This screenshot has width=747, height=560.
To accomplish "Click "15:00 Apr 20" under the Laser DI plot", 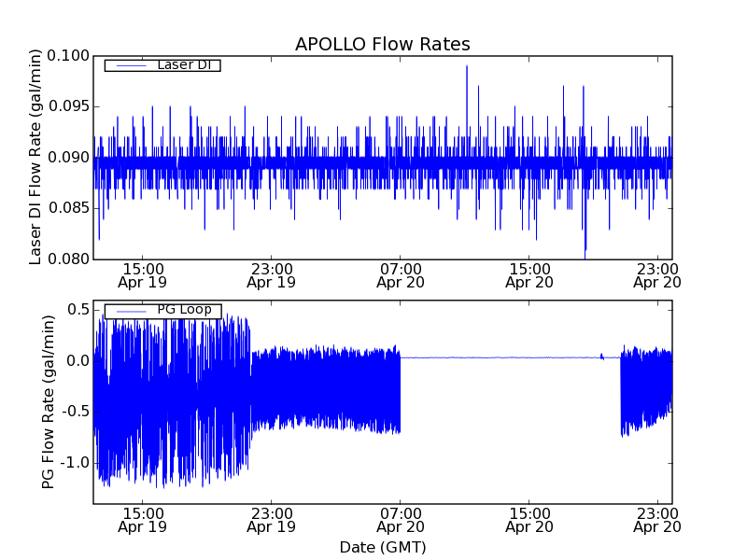I will pyautogui.click(x=529, y=275).
